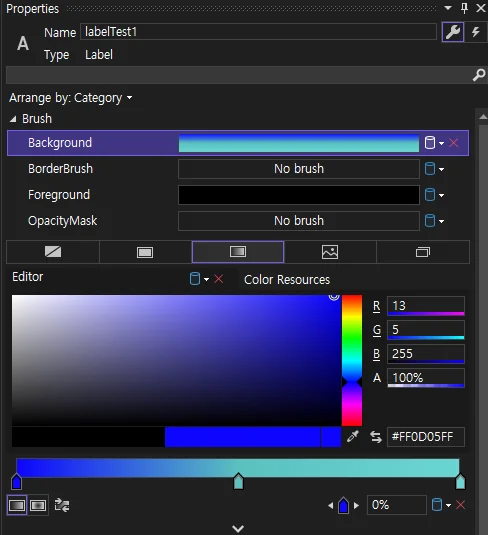This screenshot has width=488, height=535.
Task: Collapse the Brush category
Action: 13,119
